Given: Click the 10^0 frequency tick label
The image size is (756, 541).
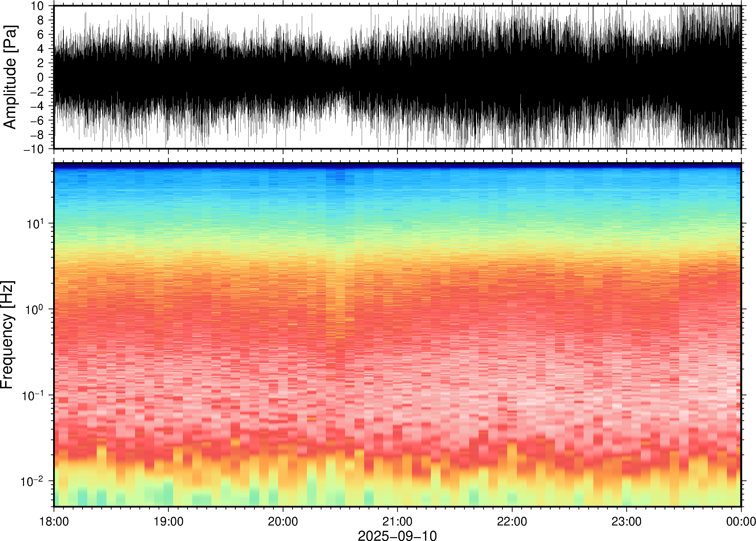Looking at the screenshot, I should [35, 309].
